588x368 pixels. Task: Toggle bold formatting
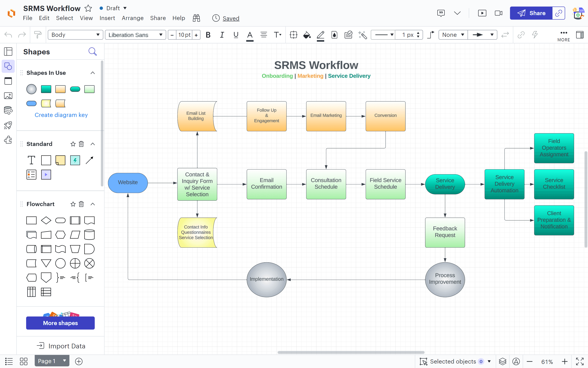(208, 35)
